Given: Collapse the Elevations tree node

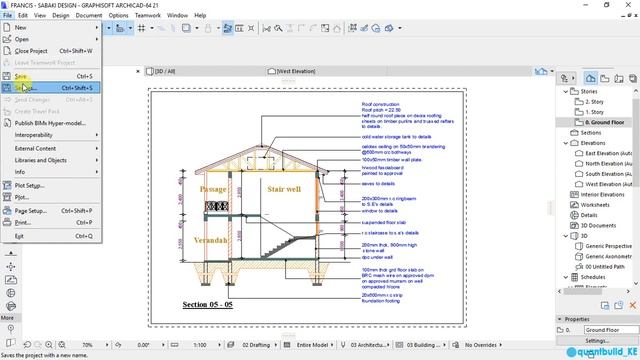Looking at the screenshot, I should pos(566,143).
